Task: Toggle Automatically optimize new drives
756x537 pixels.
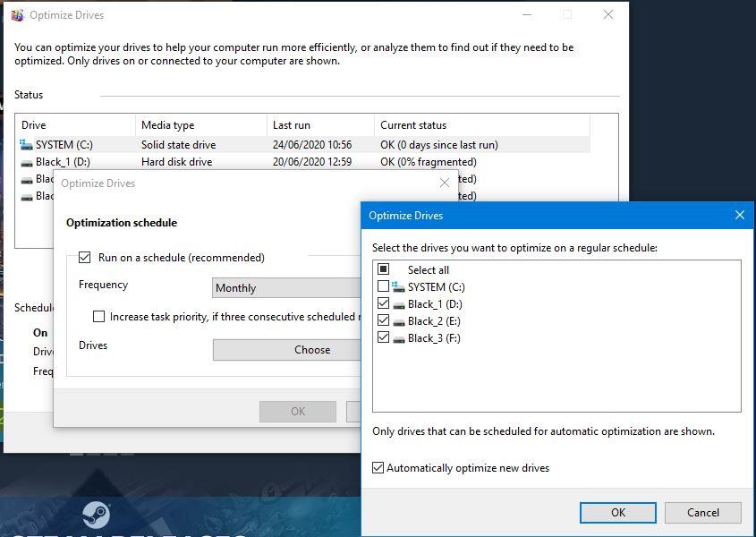Action: click(379, 467)
